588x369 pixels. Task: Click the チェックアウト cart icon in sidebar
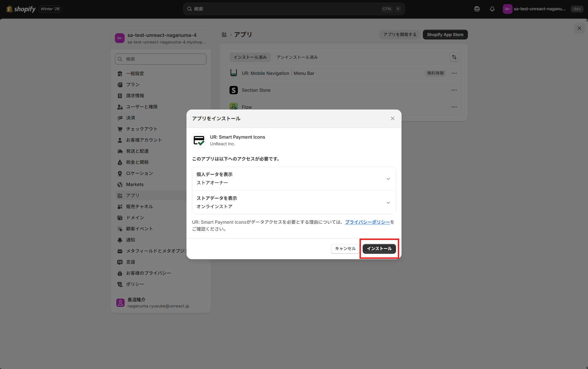point(120,129)
